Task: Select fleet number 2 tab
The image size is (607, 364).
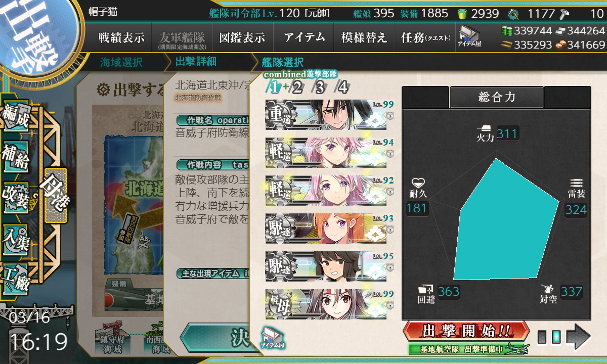Action: point(297,87)
